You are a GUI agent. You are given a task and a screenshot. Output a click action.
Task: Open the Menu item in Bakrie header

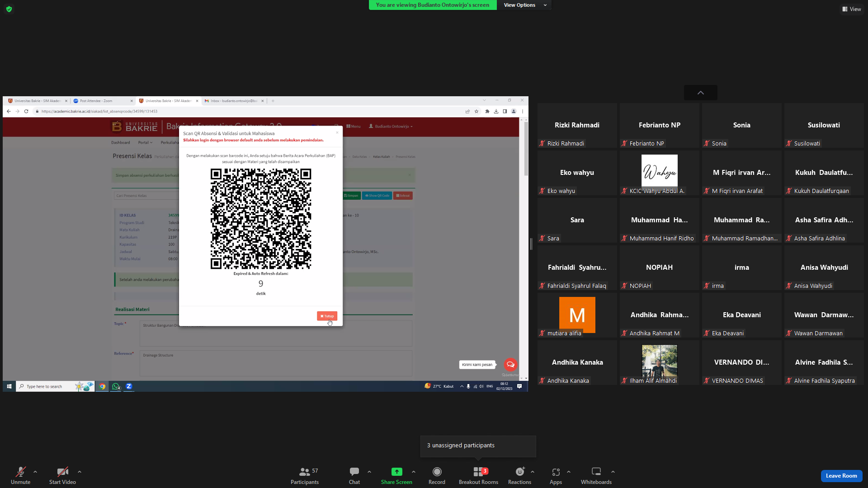[x=354, y=127]
